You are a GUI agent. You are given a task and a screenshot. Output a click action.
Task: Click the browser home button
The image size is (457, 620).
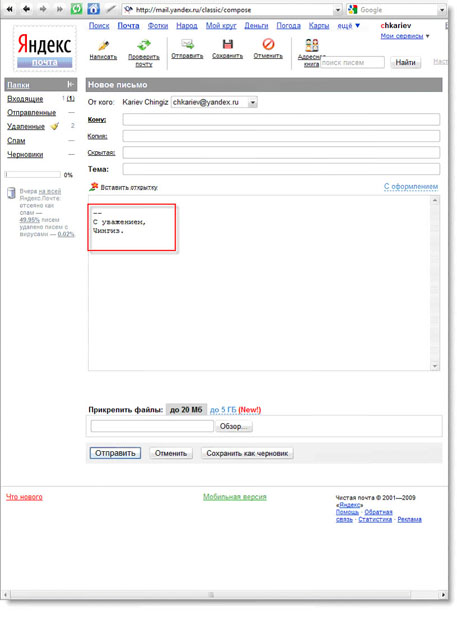click(93, 9)
